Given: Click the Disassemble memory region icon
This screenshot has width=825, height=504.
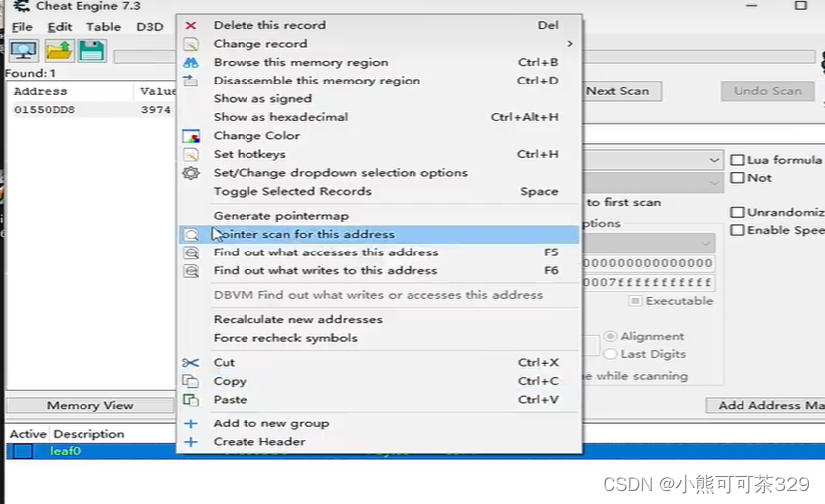Looking at the screenshot, I should (x=191, y=81).
